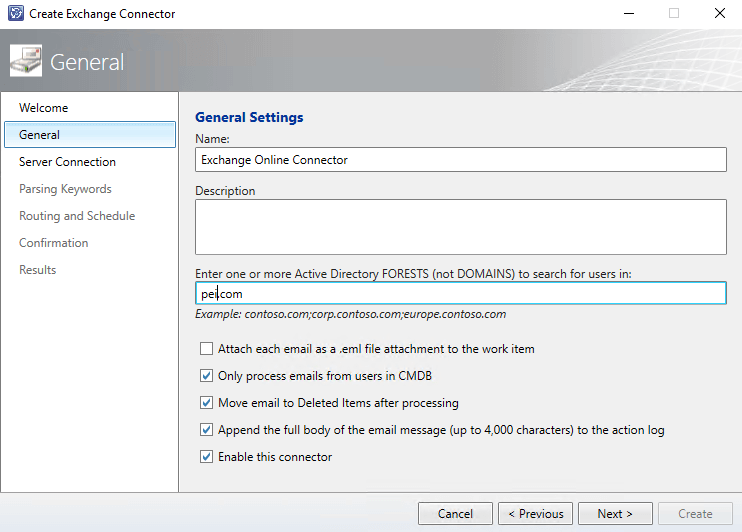742x532 pixels.
Task: Select the General wizard step
Action: (x=90, y=135)
